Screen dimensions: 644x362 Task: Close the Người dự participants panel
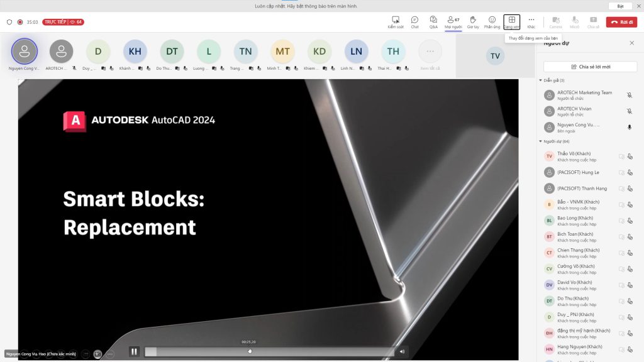[x=631, y=43]
